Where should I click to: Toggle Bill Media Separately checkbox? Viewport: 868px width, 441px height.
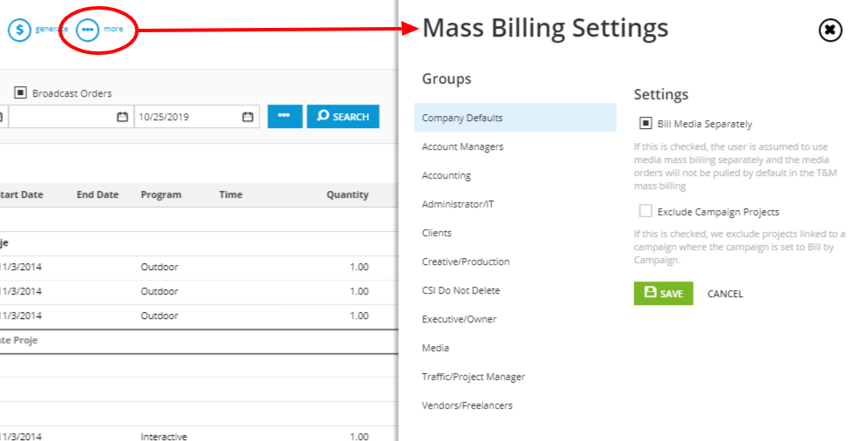(646, 123)
